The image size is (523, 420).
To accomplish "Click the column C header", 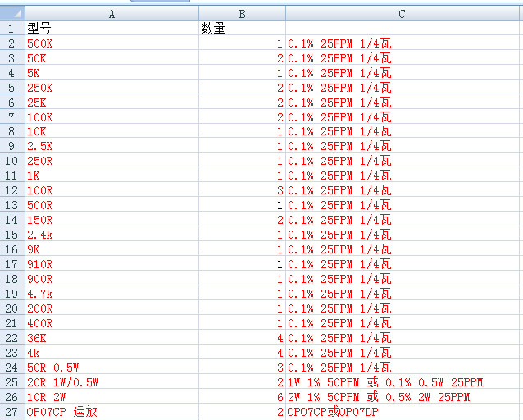I will tap(402, 14).
